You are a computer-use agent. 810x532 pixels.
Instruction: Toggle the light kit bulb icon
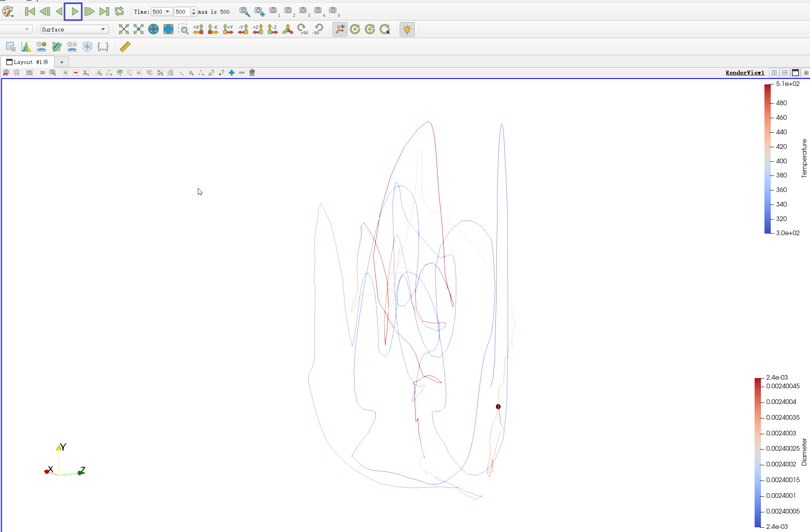coord(407,29)
